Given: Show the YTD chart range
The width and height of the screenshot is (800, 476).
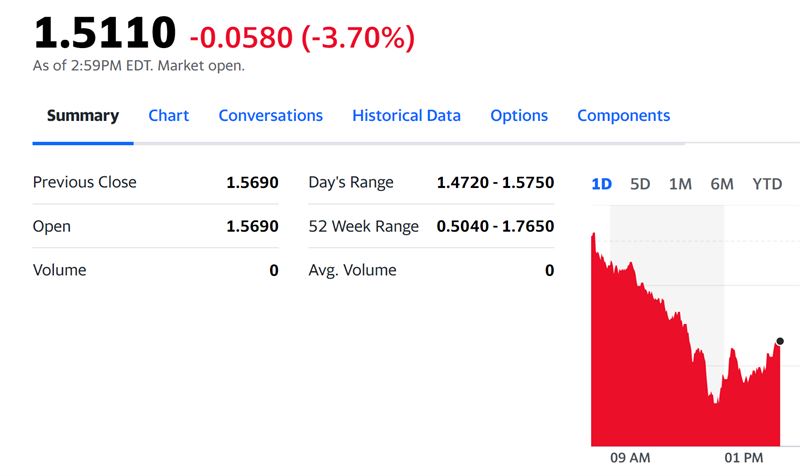Looking at the screenshot, I should pos(767,184).
